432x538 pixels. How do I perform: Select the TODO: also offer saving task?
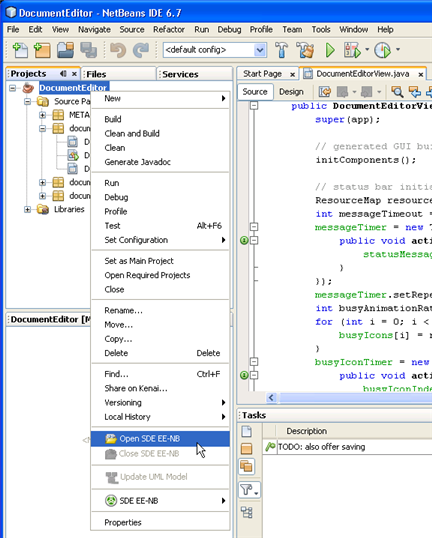[348, 447]
